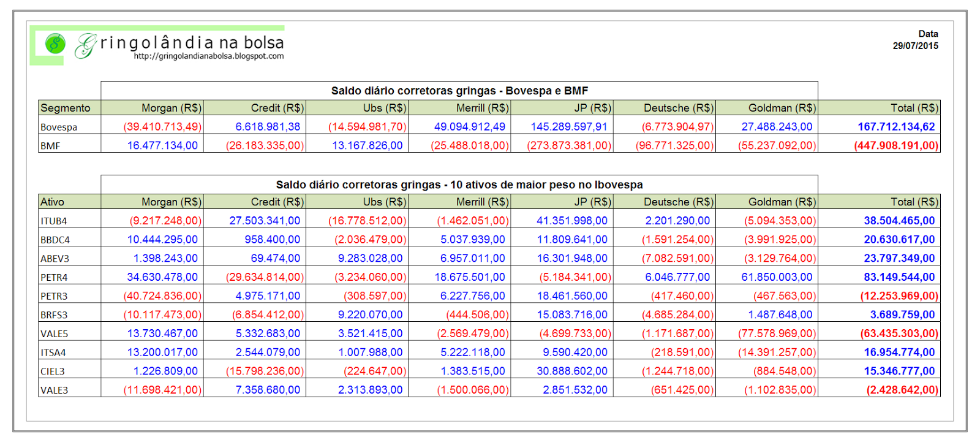Select ITUB4 total 38.504.465,00

[x=899, y=221]
